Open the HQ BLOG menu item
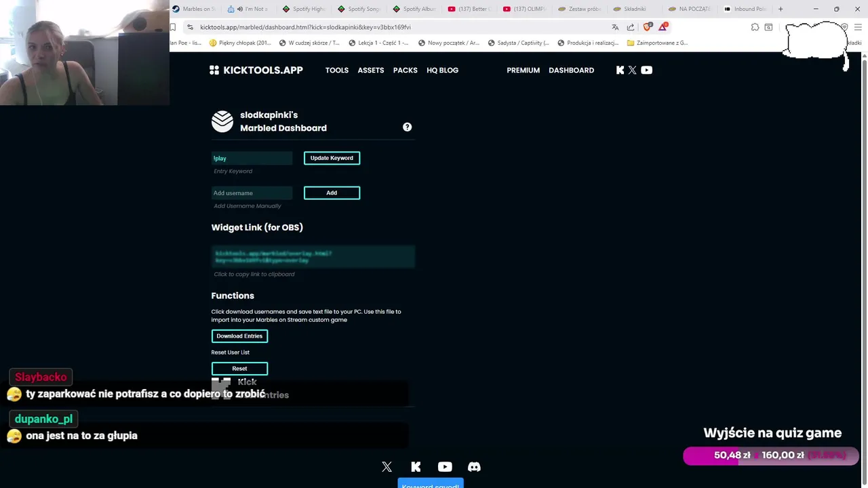 443,70
